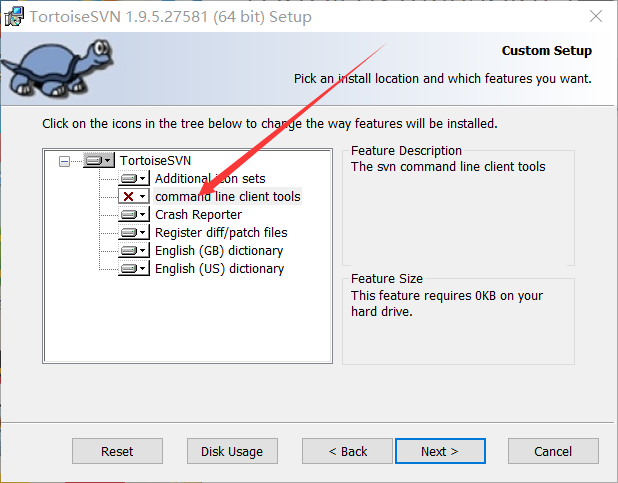This screenshot has height=483, width=618.
Task: Close the setup window
Action: 596,17
